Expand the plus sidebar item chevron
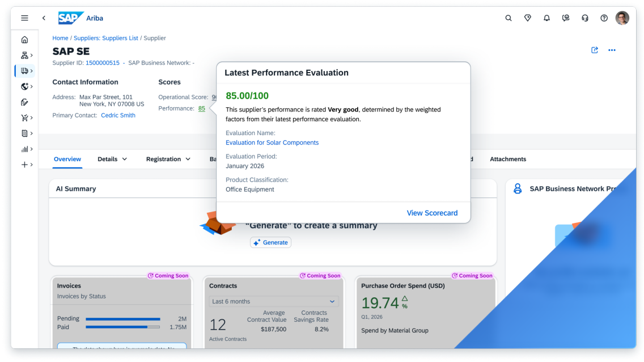 [x=32, y=165]
